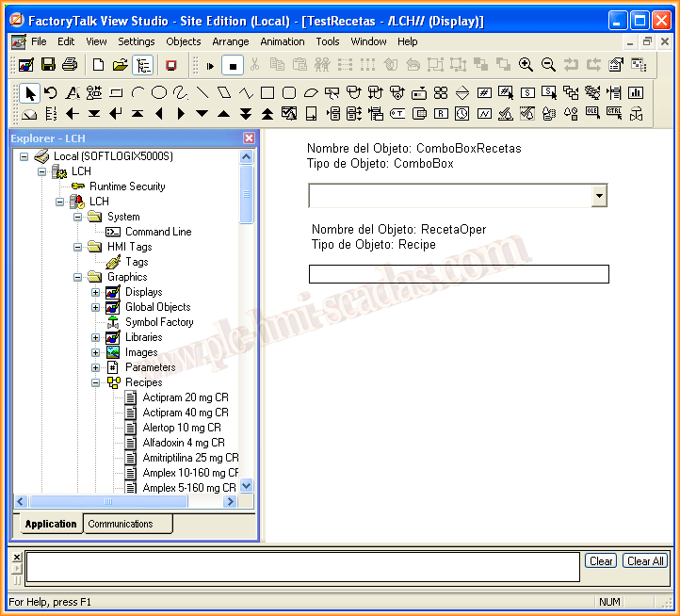680x616 pixels.
Task: Switch to Edit Display stop mode
Action: click(x=233, y=65)
